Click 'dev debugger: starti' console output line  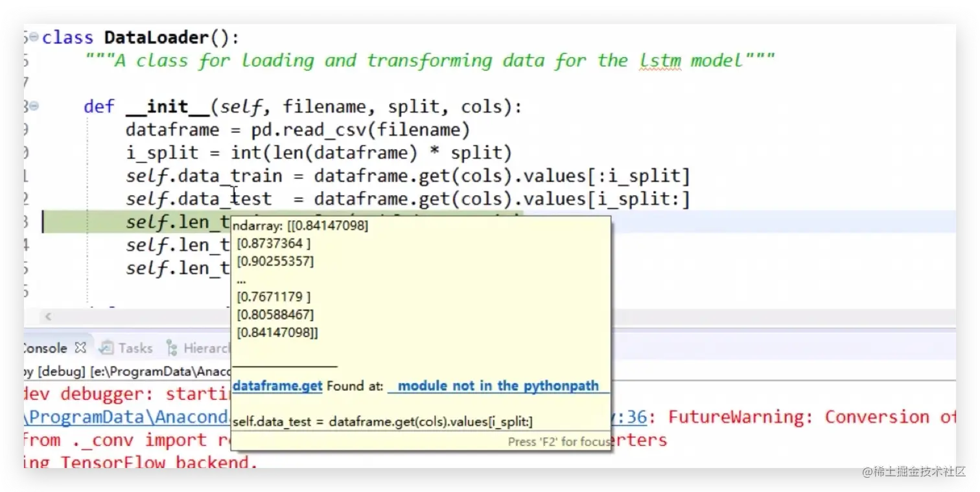coord(126,394)
